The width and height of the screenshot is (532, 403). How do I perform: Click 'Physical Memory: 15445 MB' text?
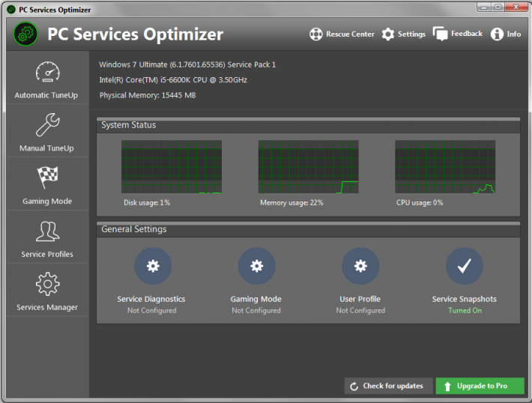pos(148,95)
